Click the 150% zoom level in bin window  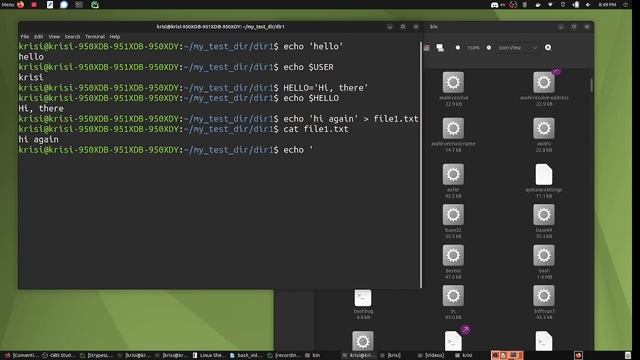click(473, 48)
